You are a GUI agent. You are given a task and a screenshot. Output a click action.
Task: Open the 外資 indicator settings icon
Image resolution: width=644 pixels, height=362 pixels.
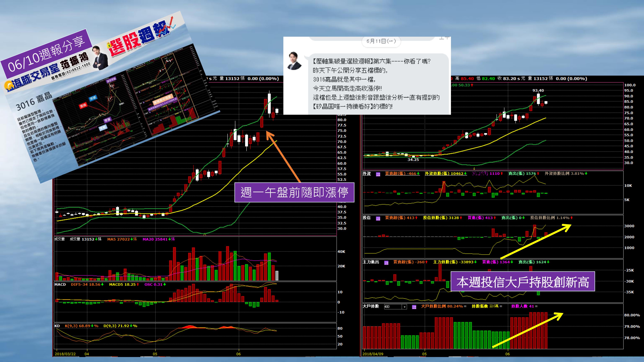[x=378, y=174]
